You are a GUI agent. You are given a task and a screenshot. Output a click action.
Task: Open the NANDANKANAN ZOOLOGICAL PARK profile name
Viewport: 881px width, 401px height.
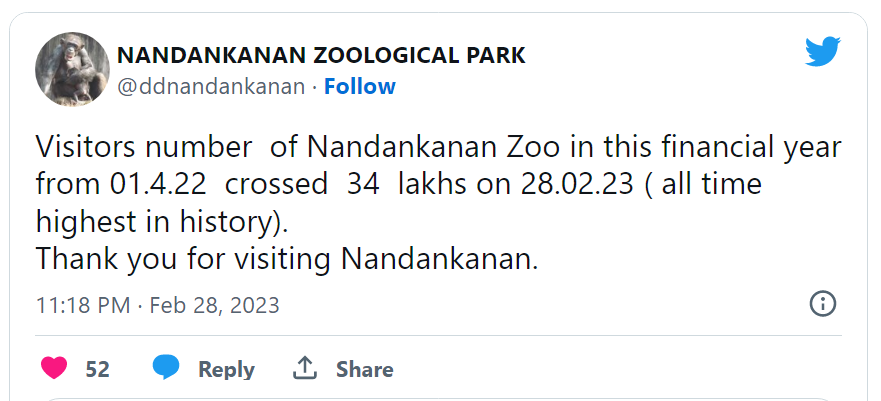(x=321, y=55)
